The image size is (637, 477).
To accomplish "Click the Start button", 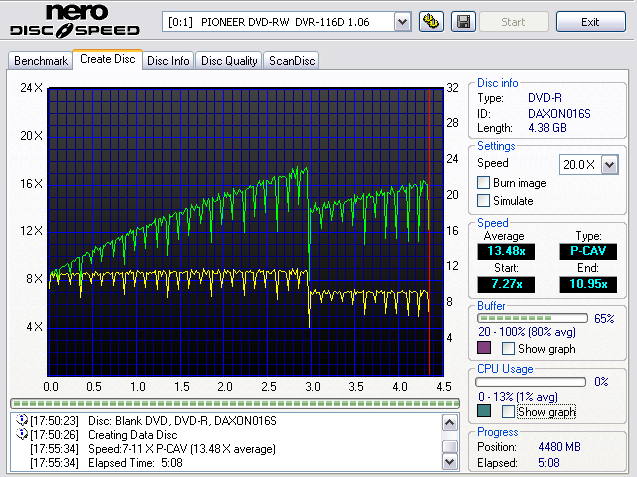I will point(514,21).
